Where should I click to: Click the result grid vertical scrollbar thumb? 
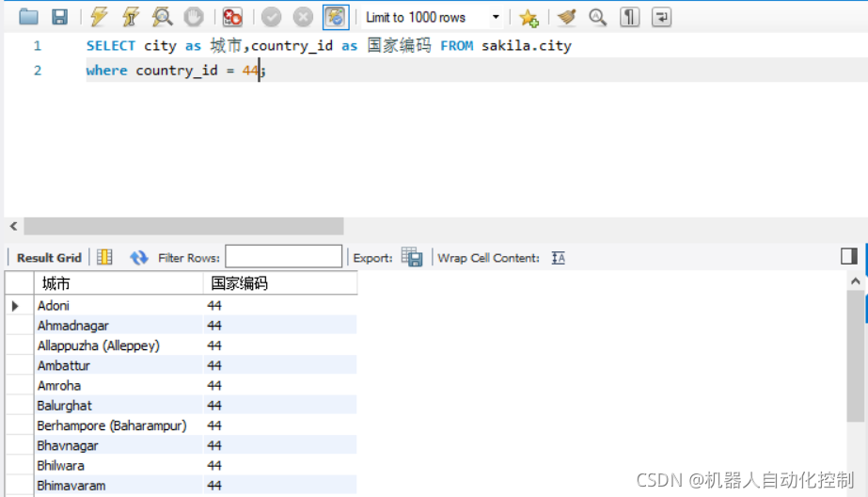coord(856,356)
